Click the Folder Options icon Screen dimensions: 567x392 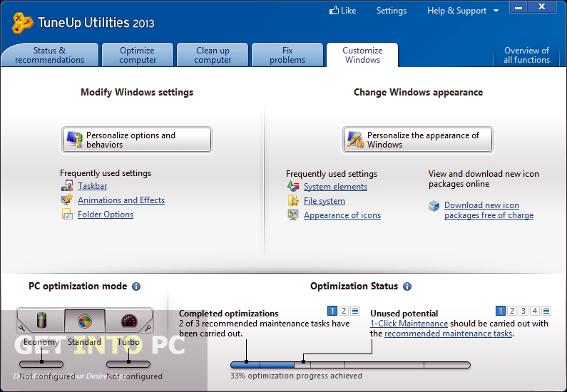pos(67,215)
